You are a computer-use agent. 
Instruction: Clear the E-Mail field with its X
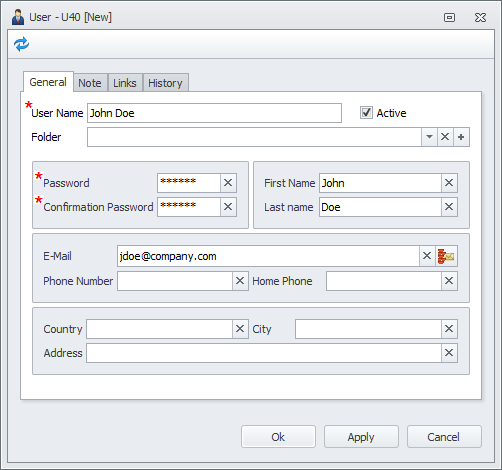[427, 256]
